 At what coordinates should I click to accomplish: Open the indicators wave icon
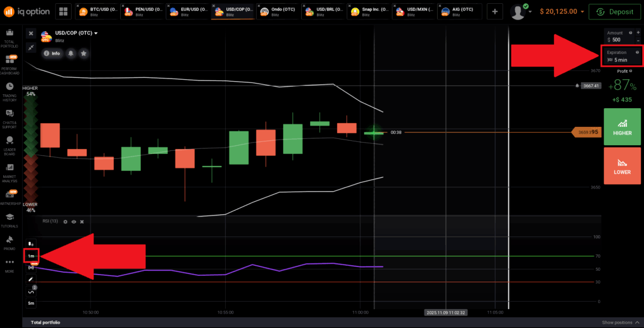click(x=31, y=292)
